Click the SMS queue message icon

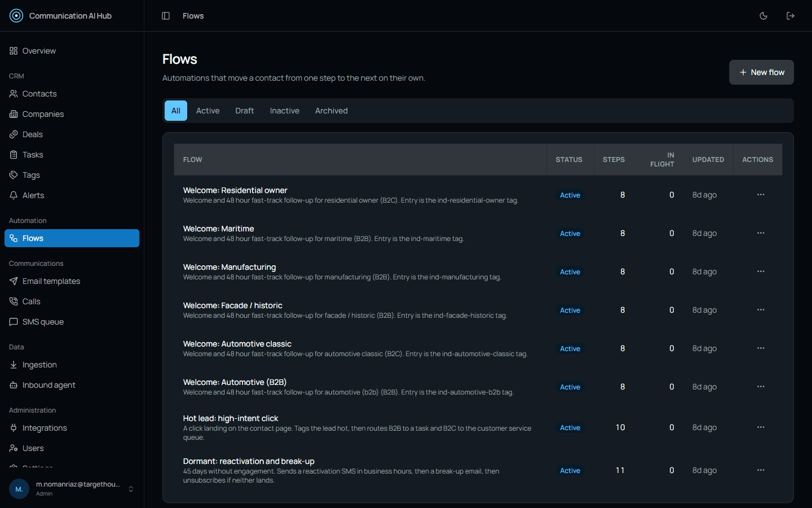pyautogui.click(x=14, y=322)
